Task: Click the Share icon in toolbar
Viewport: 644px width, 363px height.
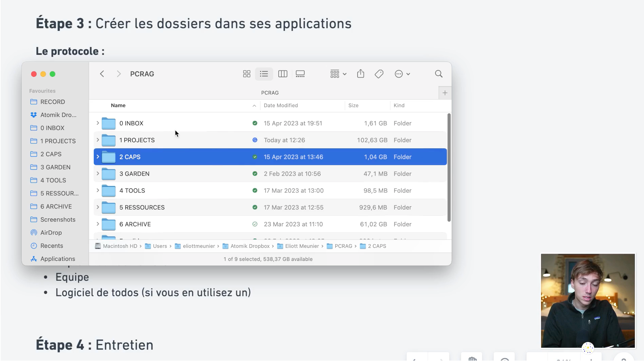Action: (360, 74)
